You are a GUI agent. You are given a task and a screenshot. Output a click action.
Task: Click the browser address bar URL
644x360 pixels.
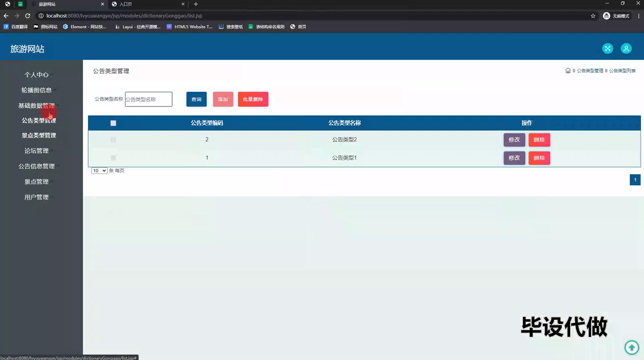(124, 16)
